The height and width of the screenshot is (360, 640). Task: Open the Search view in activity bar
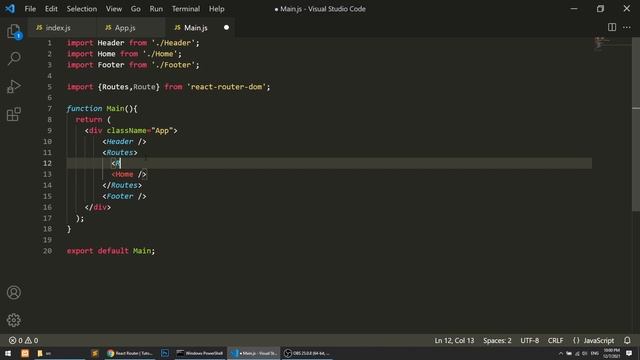14,58
